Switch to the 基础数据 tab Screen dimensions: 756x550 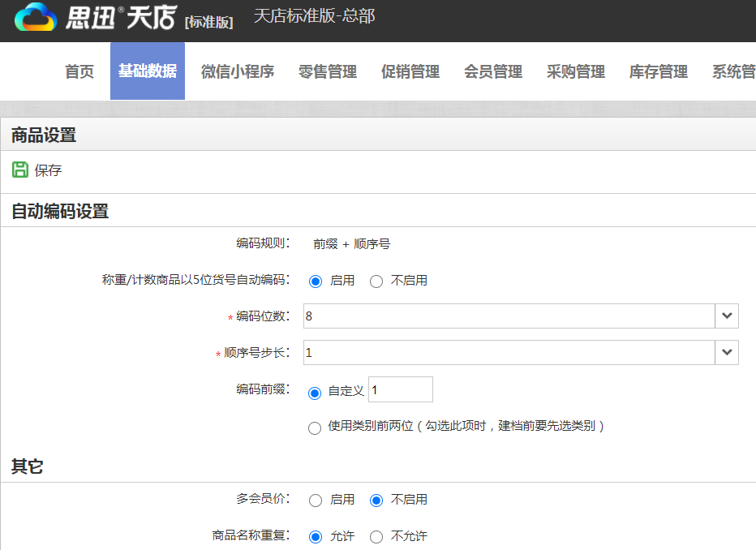tap(147, 71)
